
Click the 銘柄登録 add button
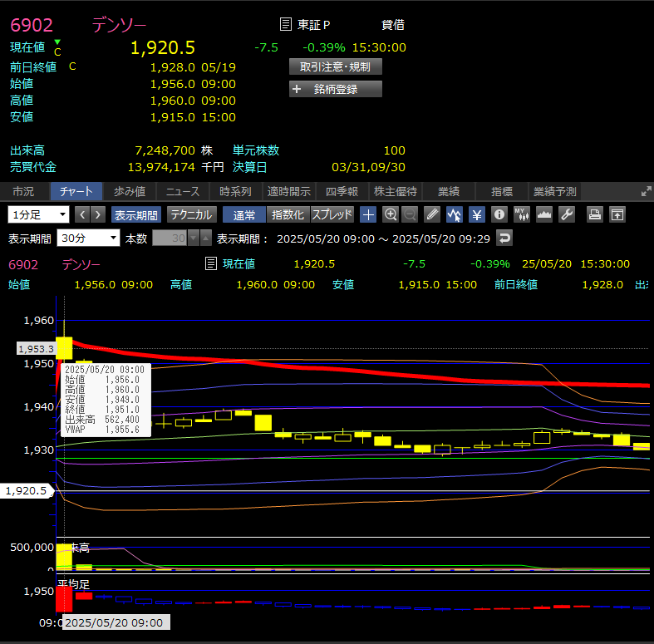[x=336, y=89]
